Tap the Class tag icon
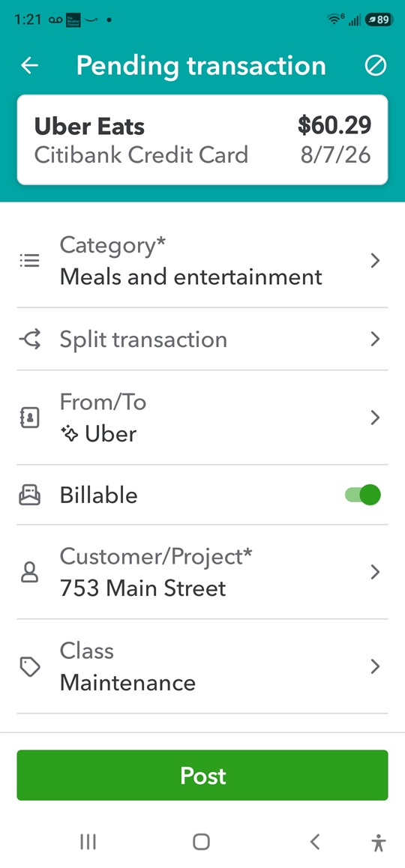Viewport: 405px width, 868px height. click(x=29, y=666)
